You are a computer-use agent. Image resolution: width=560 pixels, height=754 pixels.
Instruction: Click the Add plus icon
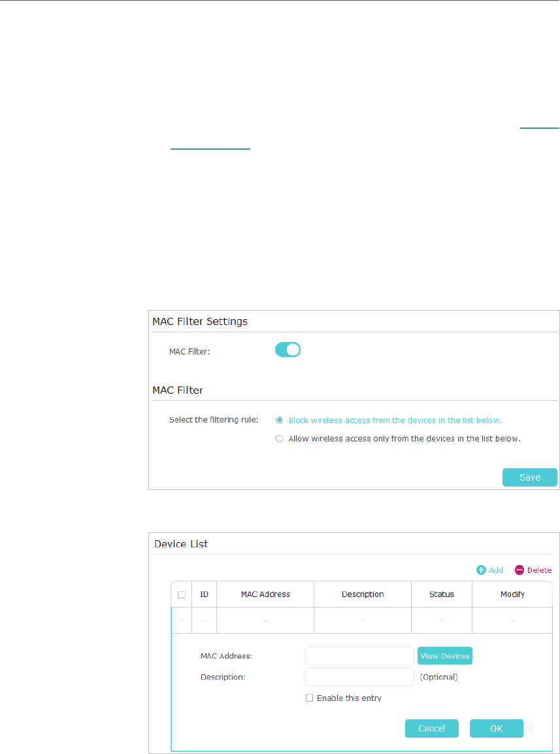point(481,570)
